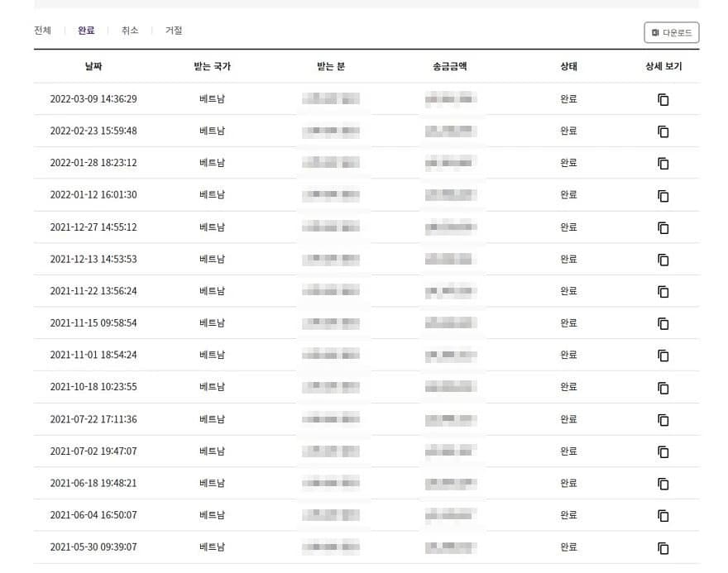The width and height of the screenshot is (728, 573).
Task: Click detail icon for 2021-11-01 18:54:24 row
Action: tap(663, 356)
